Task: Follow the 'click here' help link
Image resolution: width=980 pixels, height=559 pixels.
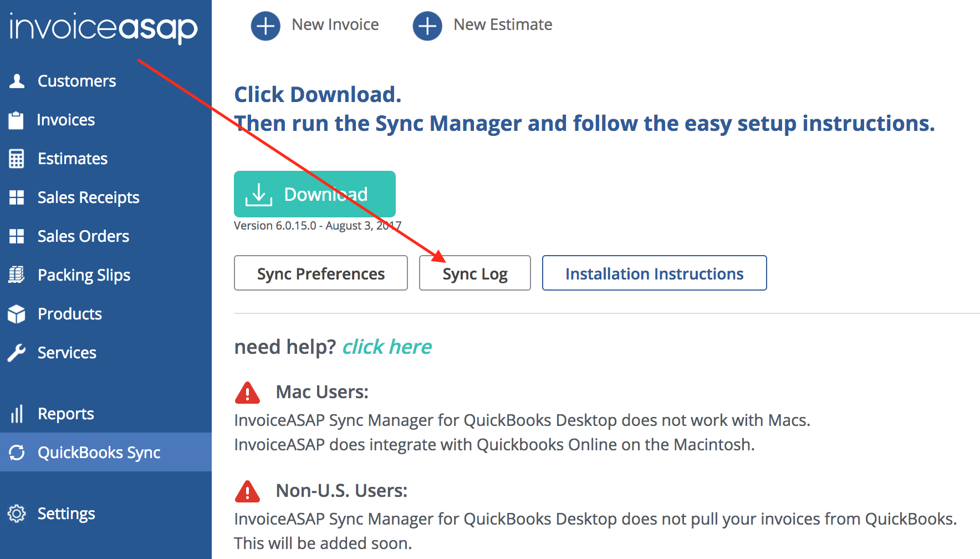Action: tap(386, 347)
